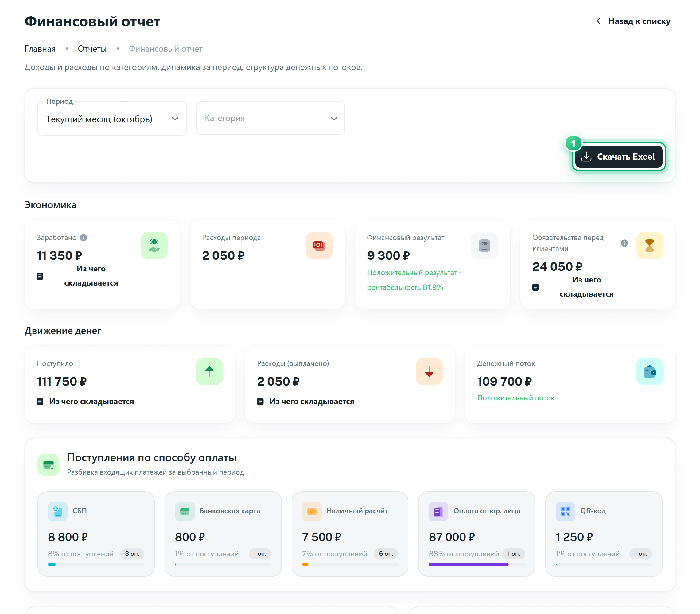Click the teal progress bar in СБП card
Image resolution: width=700 pixels, height=614 pixels.
[52, 565]
